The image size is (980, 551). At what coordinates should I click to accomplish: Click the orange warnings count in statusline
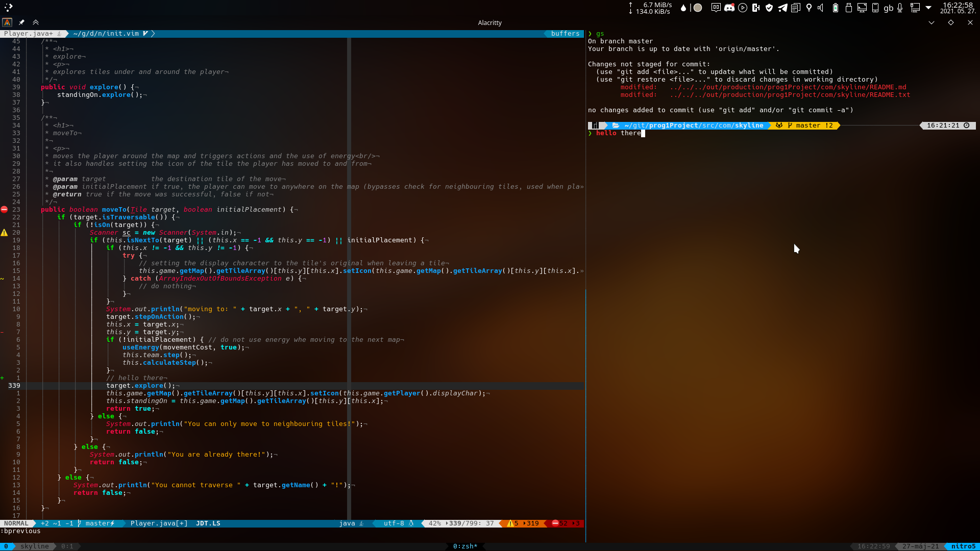[524, 523]
